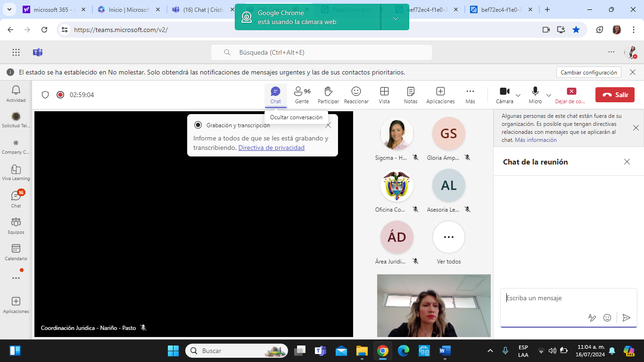This screenshot has height=362, width=644.
Task: Open the Reaccionar emoji menu
Action: click(x=356, y=95)
